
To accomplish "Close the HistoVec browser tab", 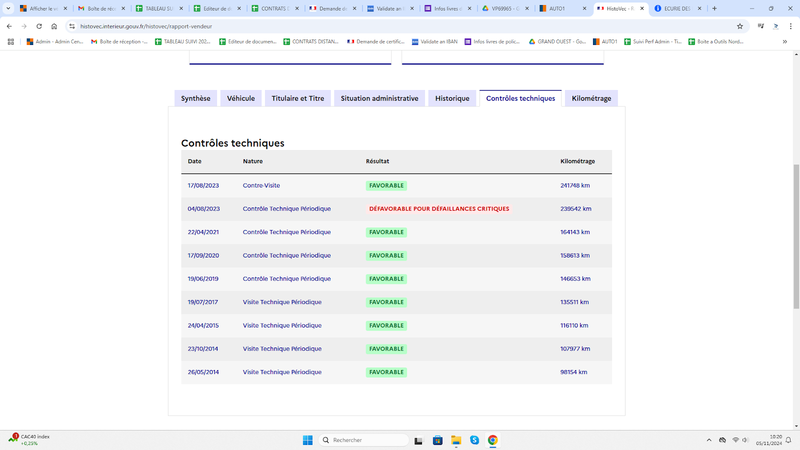I will click(x=642, y=8).
